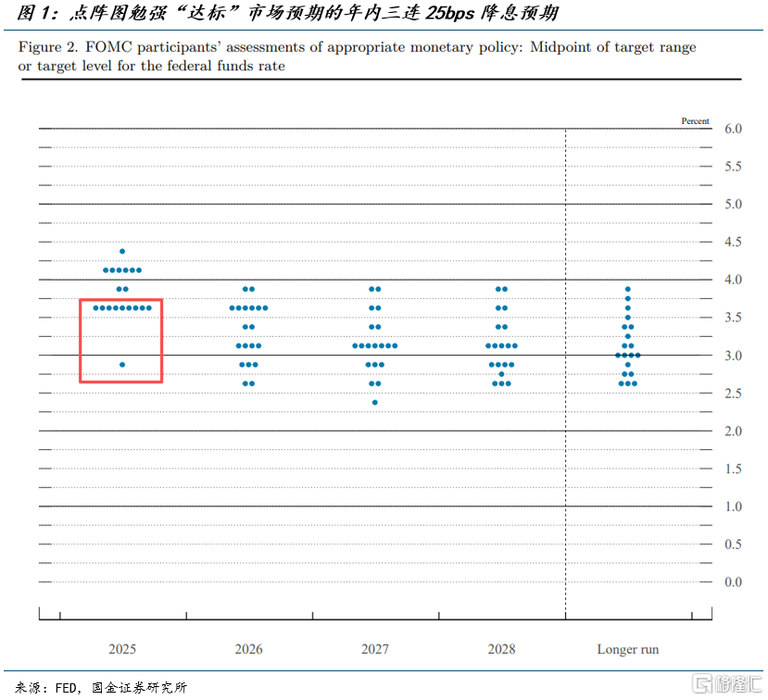Click the lone 2025 dot near 2.875
This screenshot has width=768, height=700.
[x=122, y=365]
